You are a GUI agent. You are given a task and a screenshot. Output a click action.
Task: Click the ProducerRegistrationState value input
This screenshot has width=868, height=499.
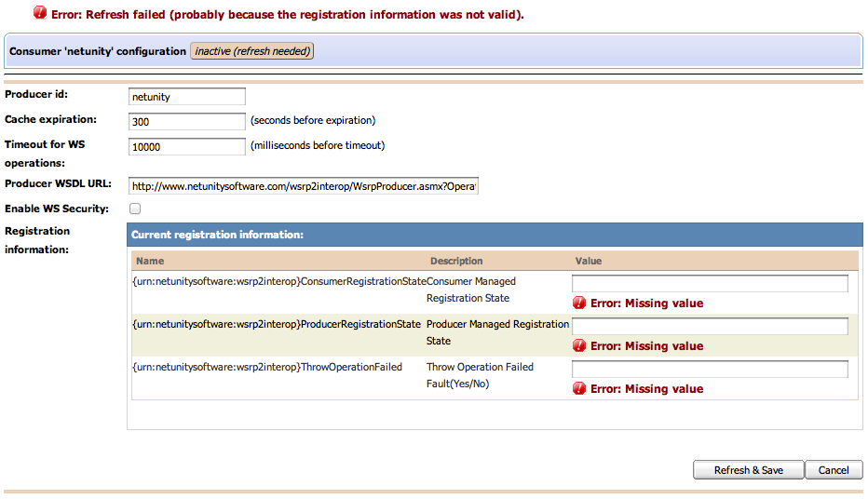710,326
